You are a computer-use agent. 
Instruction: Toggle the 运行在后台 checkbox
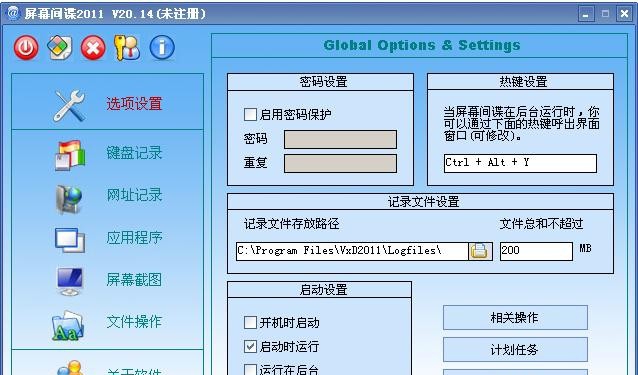click(x=250, y=369)
